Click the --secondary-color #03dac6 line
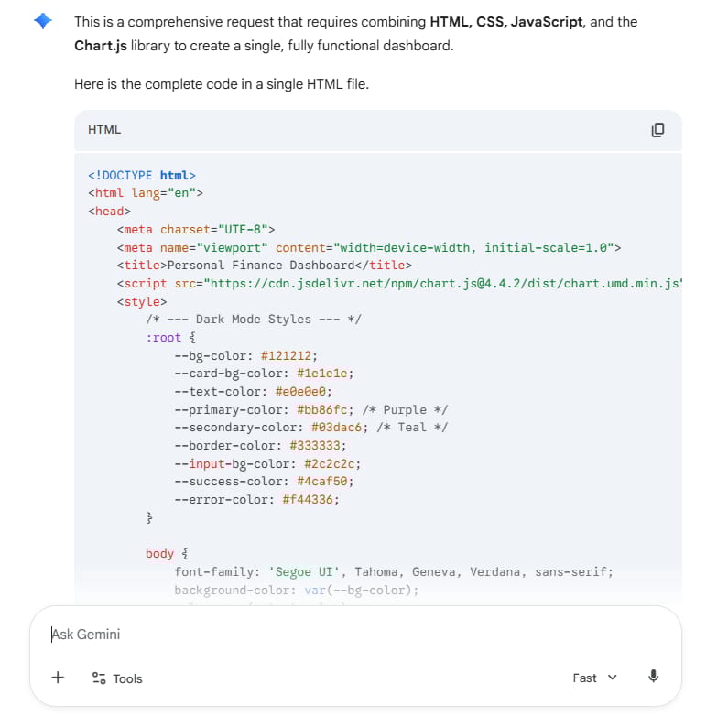 [x=311, y=428]
